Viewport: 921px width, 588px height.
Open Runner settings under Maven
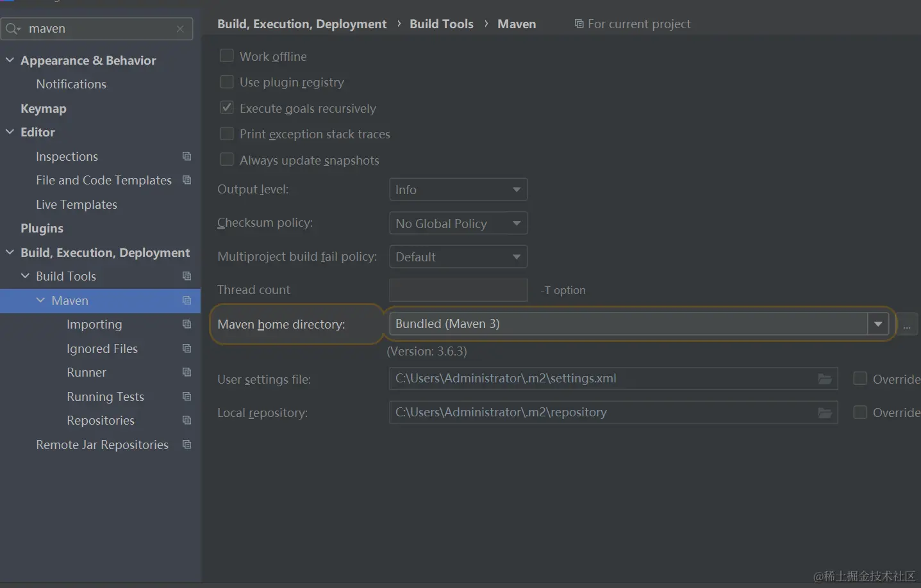(87, 372)
